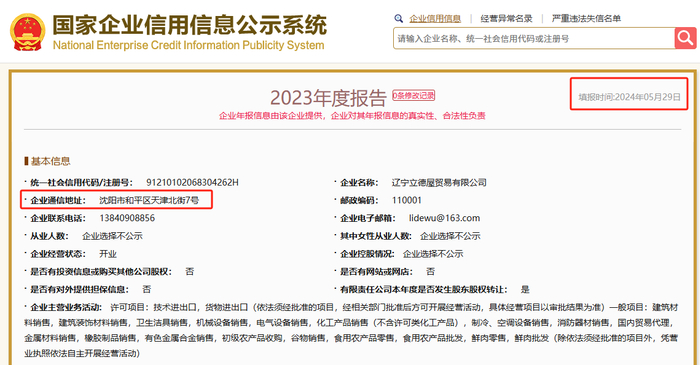The image size is (700, 365).
Task: Click the 基本信息 section heading
Action: click(50, 161)
